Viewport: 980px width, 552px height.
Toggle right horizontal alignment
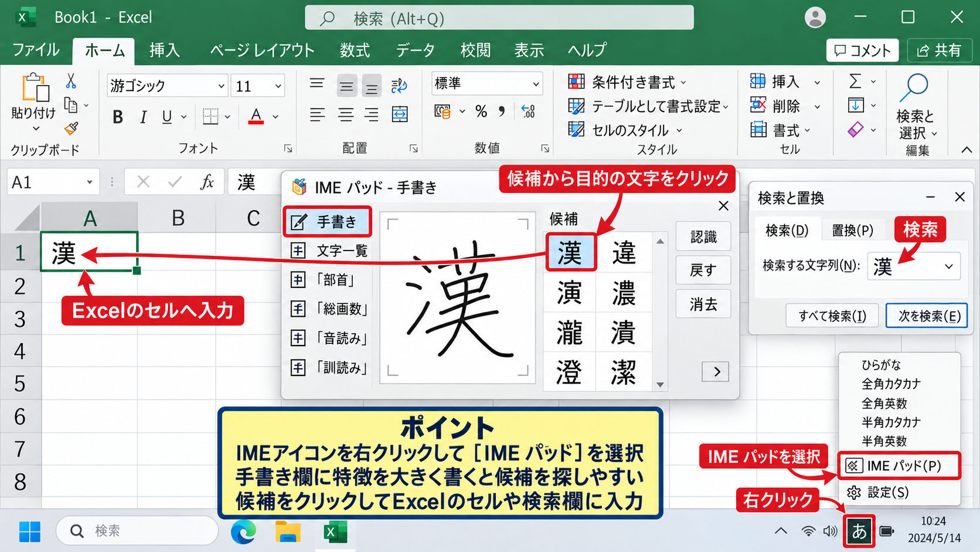[372, 114]
